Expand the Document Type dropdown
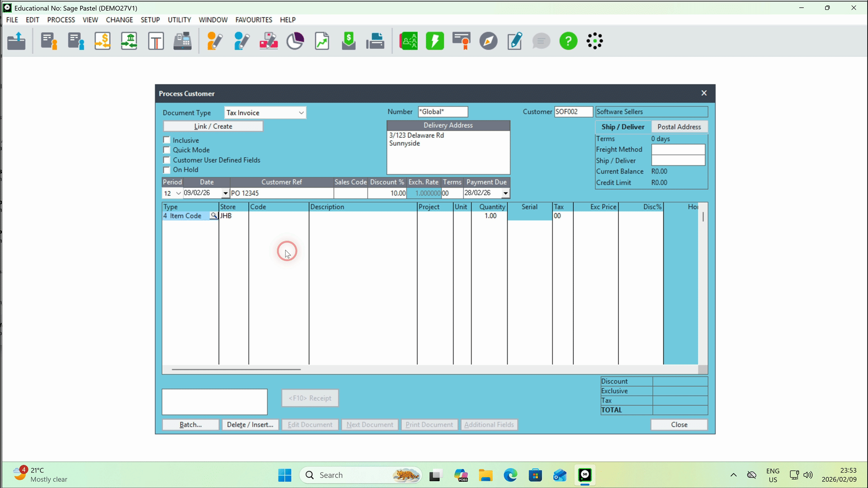 point(301,113)
